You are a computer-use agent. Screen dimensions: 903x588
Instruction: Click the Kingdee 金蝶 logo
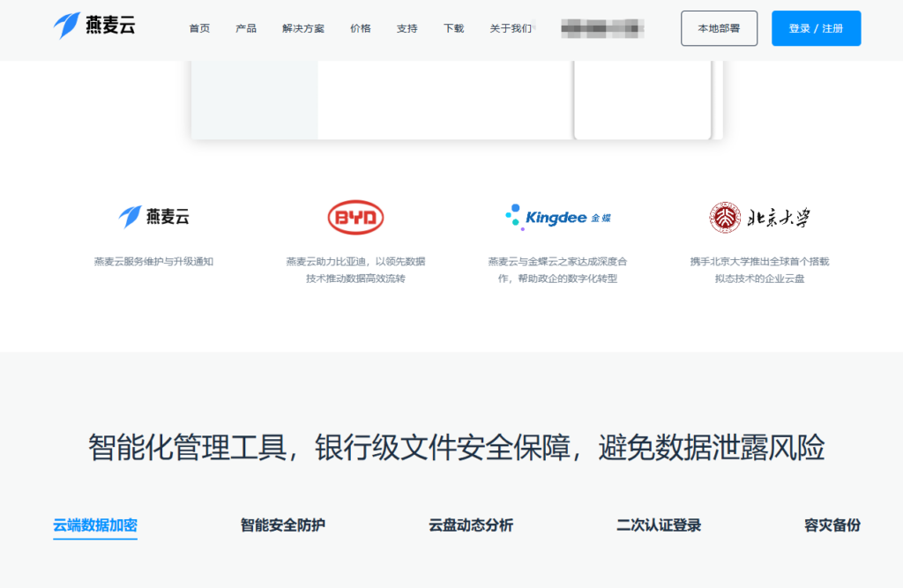(557, 217)
